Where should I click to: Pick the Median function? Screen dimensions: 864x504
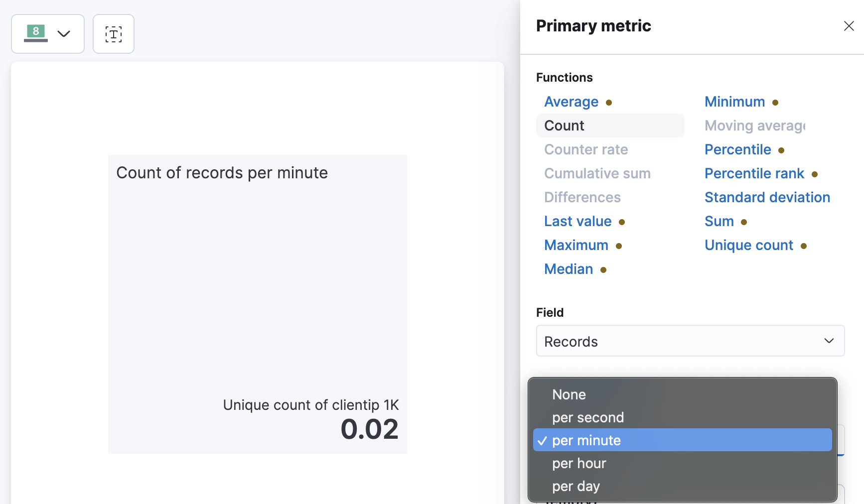click(568, 269)
